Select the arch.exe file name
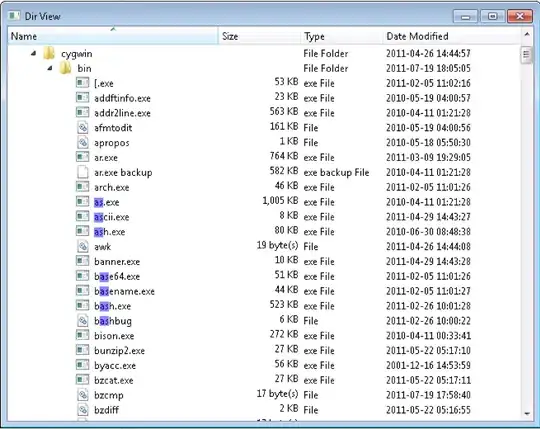 [112, 187]
